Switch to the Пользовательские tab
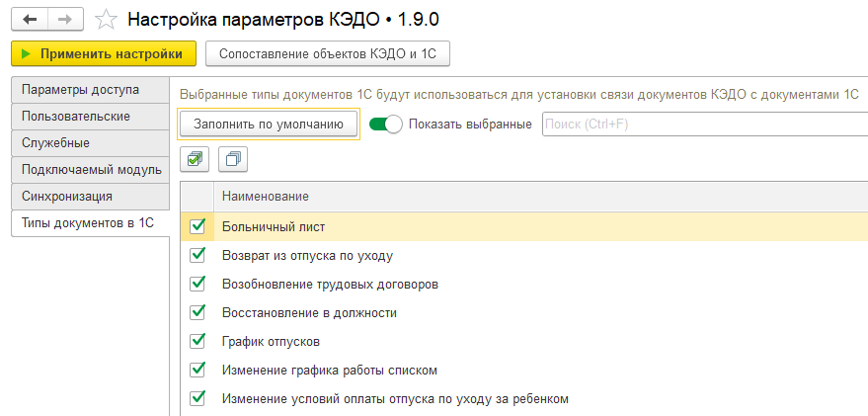Viewport: 868px width, 416px height. click(x=76, y=117)
